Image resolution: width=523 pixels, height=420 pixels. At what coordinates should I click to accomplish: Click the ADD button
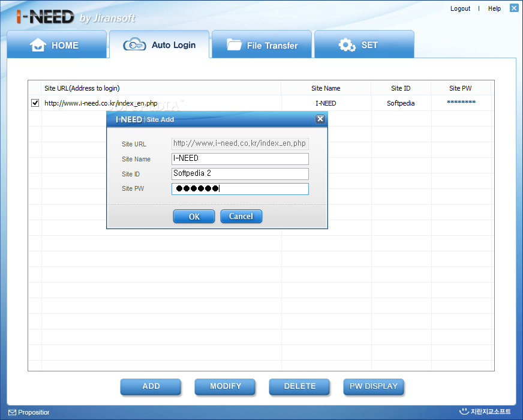pos(151,386)
